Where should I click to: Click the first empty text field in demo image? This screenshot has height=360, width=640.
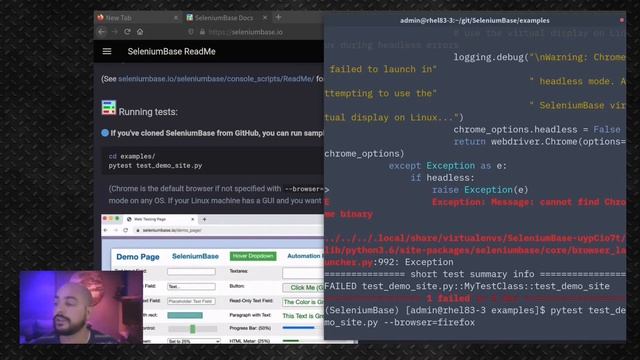191,271
